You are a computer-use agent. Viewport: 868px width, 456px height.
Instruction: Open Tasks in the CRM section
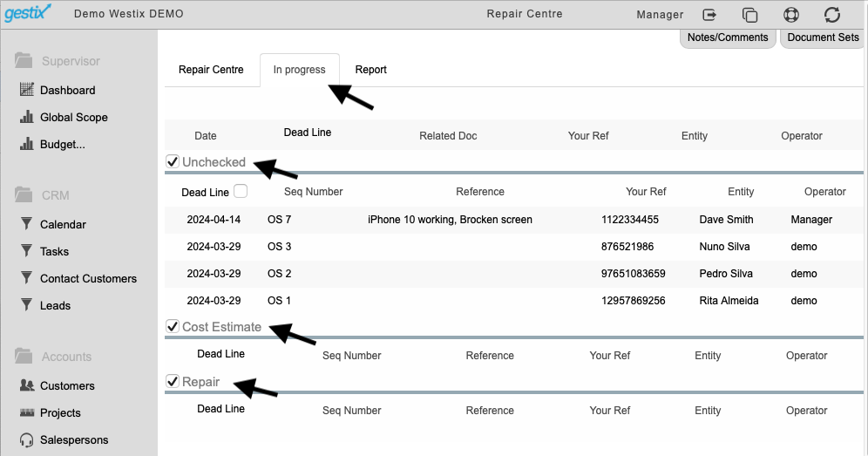pos(54,252)
